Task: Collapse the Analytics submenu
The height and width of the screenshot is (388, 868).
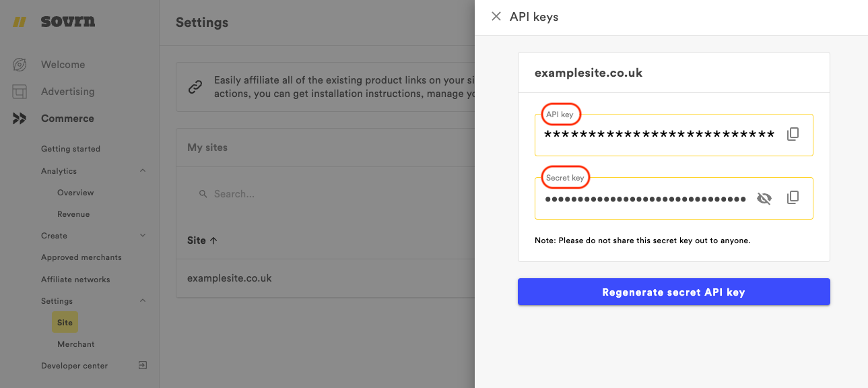Action: (143, 171)
